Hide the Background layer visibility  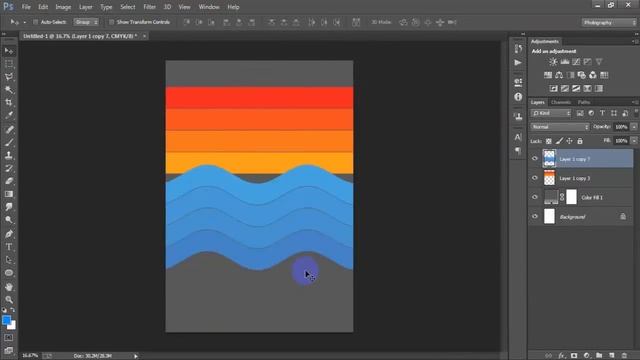pyautogui.click(x=535, y=216)
